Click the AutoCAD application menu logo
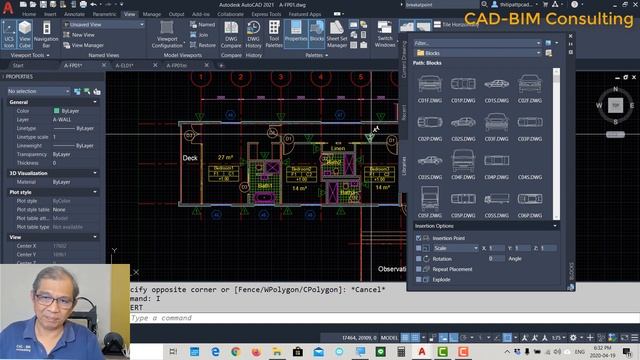Image resolution: width=640 pixels, height=360 pixels. click(x=8, y=7)
